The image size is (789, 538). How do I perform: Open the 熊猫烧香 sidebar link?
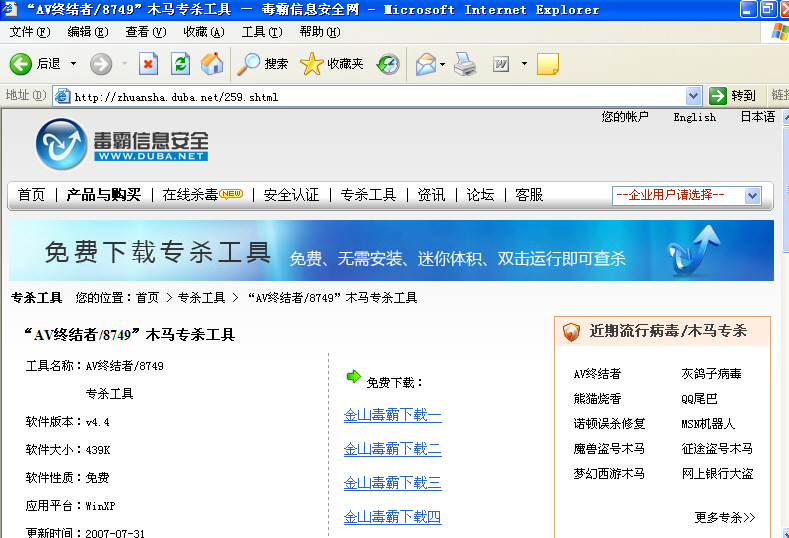coord(597,399)
